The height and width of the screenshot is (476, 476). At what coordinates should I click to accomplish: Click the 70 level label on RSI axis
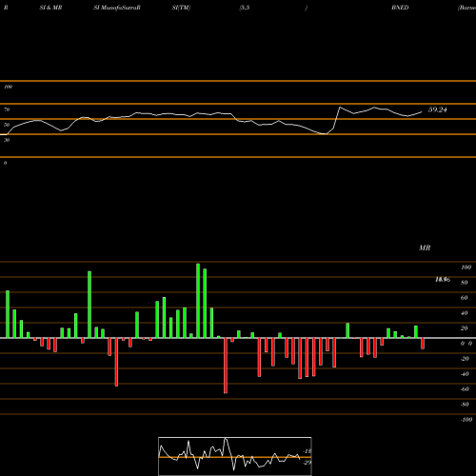pyautogui.click(x=7, y=109)
